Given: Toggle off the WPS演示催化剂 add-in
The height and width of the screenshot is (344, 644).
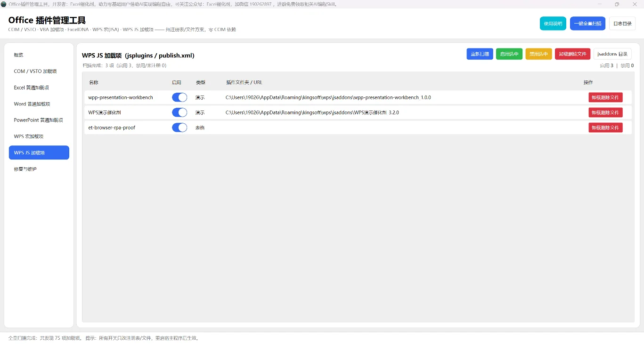Looking at the screenshot, I should click(179, 112).
